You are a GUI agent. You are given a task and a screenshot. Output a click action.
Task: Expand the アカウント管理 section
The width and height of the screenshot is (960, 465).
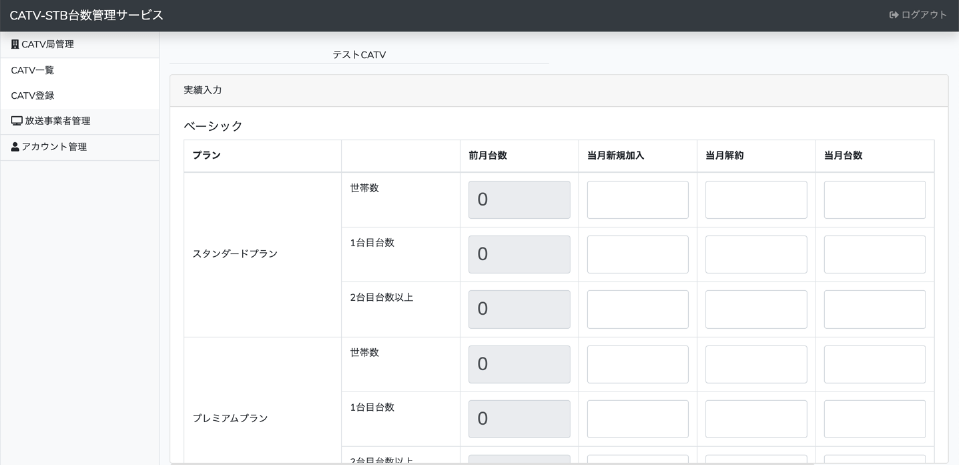[54, 147]
